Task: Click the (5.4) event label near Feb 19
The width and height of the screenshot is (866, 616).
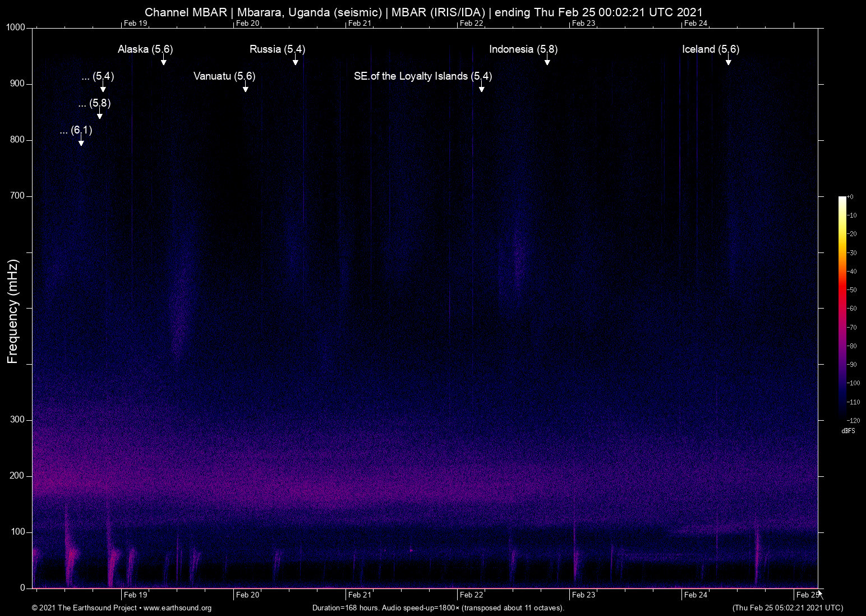Action: [x=98, y=77]
